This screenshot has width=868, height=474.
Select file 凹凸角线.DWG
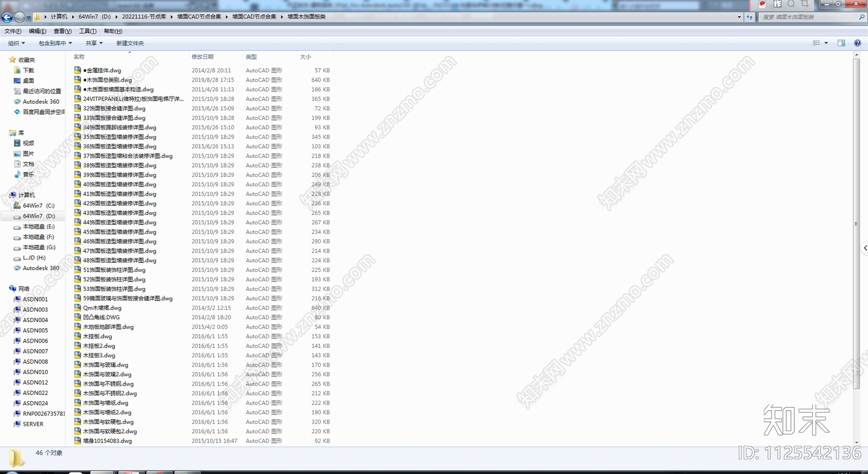[101, 317]
